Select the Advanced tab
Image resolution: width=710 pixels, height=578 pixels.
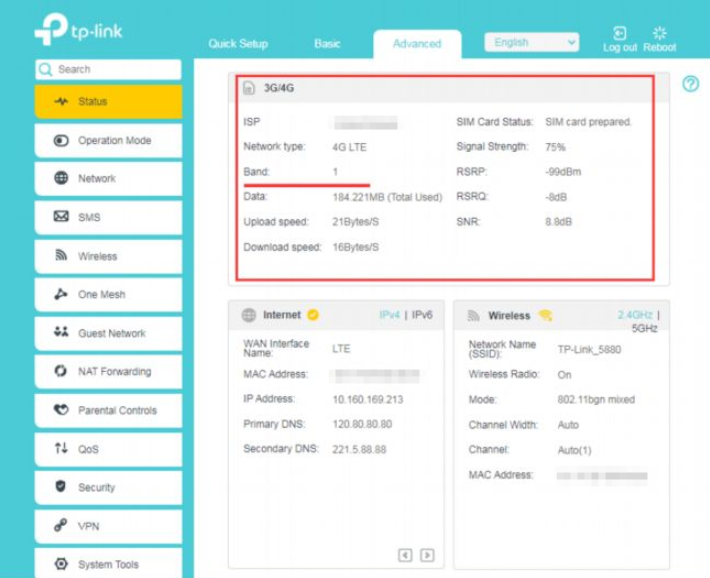417,44
